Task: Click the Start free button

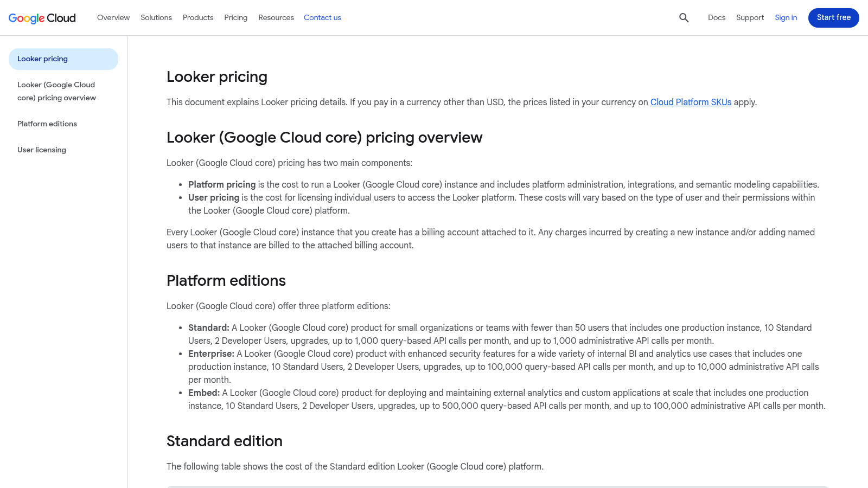Action: click(834, 18)
